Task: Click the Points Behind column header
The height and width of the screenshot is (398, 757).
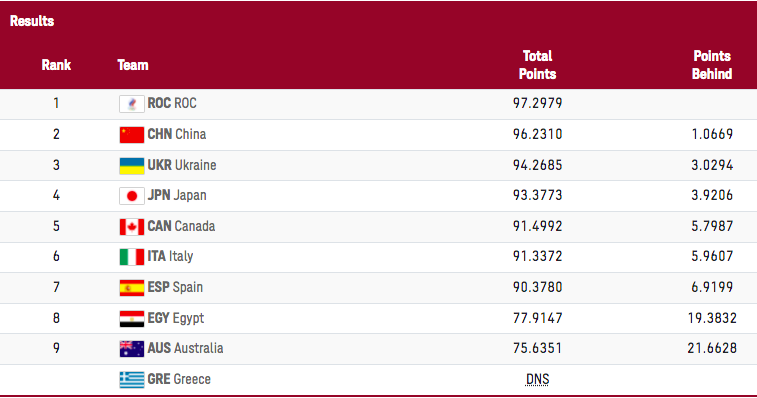Action: click(712, 65)
